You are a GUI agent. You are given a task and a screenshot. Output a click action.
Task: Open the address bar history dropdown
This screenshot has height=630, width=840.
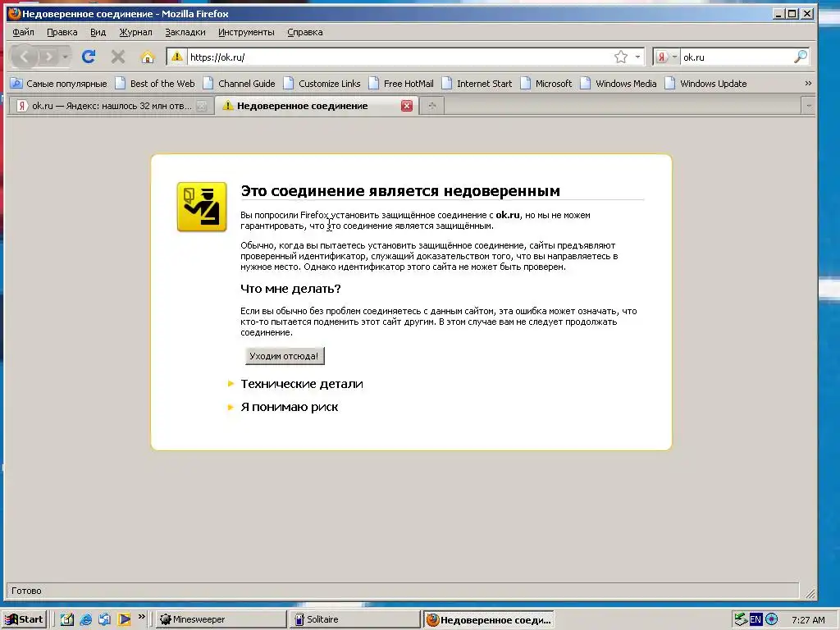pos(637,57)
